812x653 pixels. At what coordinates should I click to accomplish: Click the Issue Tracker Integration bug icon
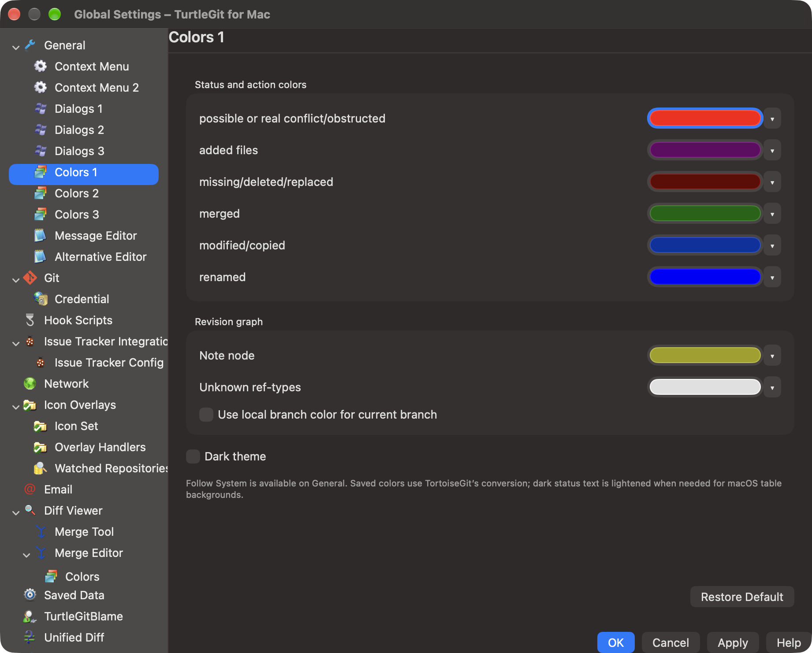(30, 341)
